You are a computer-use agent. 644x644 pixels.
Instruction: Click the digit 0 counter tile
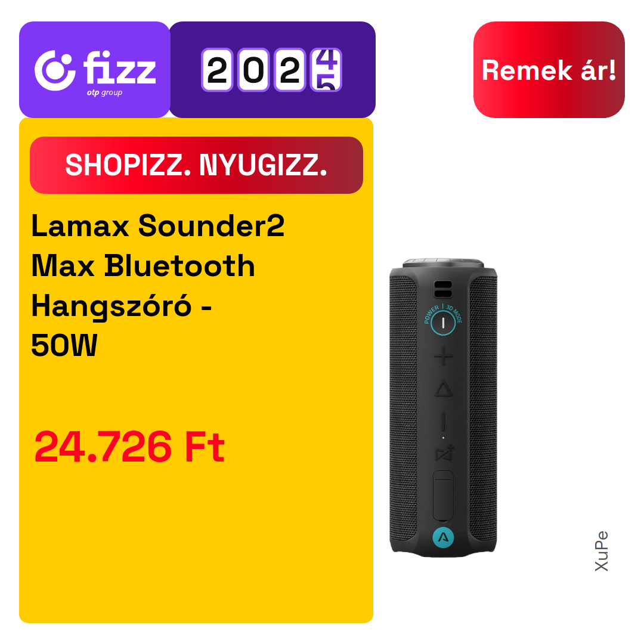[x=253, y=70]
